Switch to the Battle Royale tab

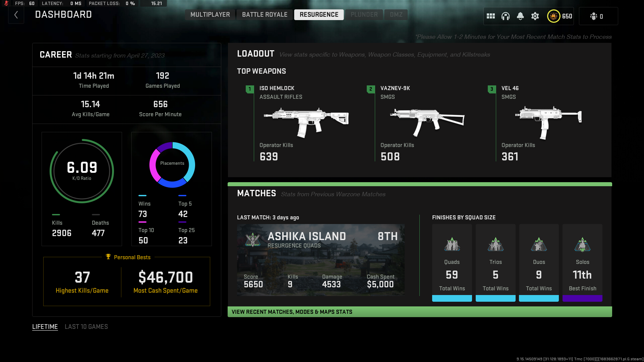pyautogui.click(x=265, y=15)
